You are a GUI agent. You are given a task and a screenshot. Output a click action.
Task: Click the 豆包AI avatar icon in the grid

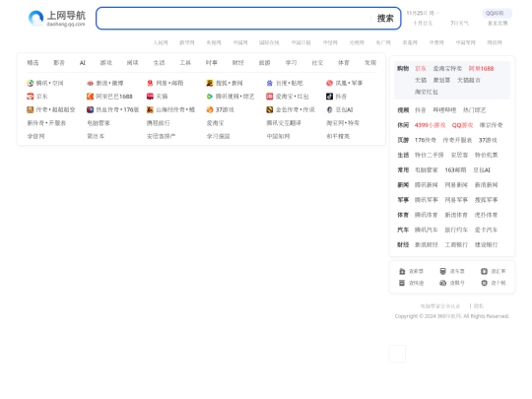coord(329,109)
